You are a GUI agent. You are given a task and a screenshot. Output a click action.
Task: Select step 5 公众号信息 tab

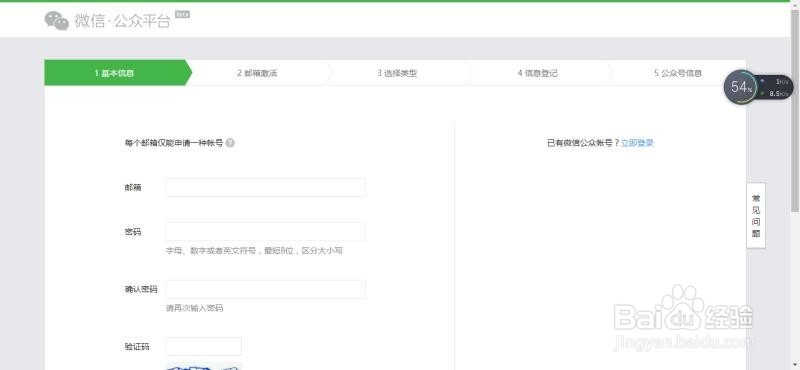click(678, 73)
